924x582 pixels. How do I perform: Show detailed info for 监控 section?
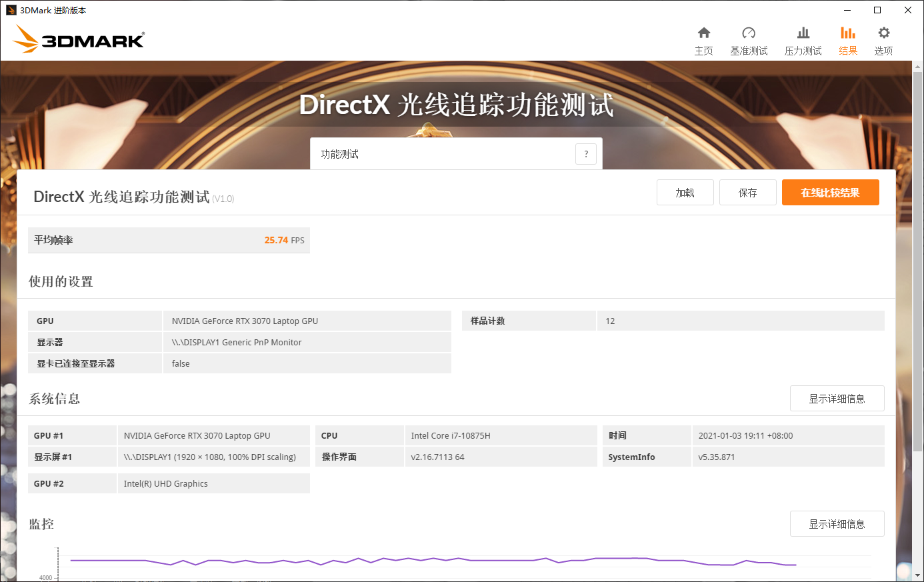click(x=837, y=524)
